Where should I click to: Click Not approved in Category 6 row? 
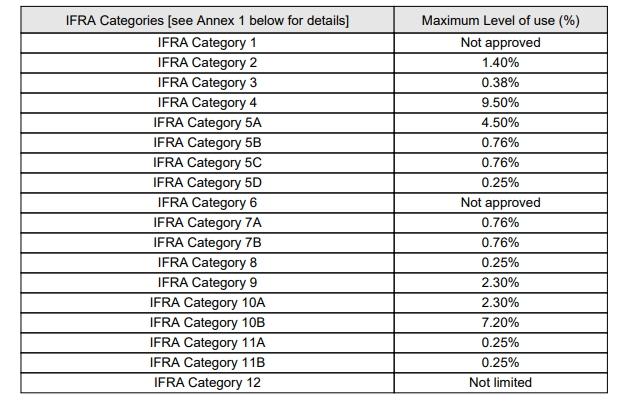click(x=500, y=202)
